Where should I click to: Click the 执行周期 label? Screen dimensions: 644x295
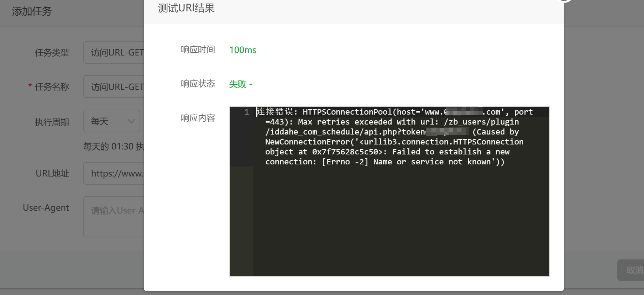coord(52,122)
